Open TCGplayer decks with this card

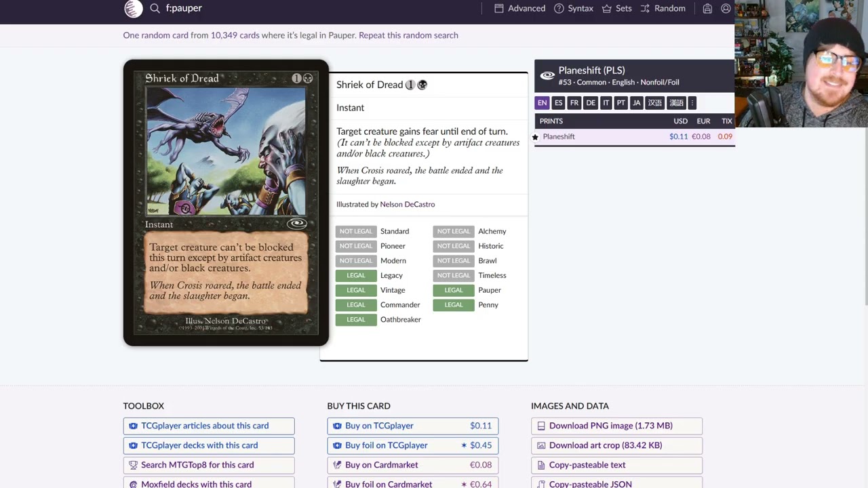coord(209,445)
